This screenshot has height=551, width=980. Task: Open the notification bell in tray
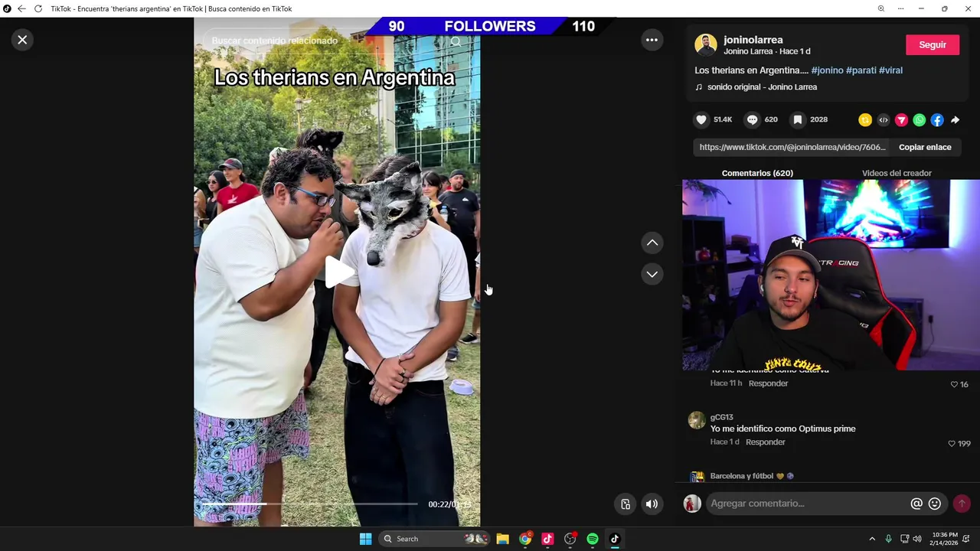(966, 539)
